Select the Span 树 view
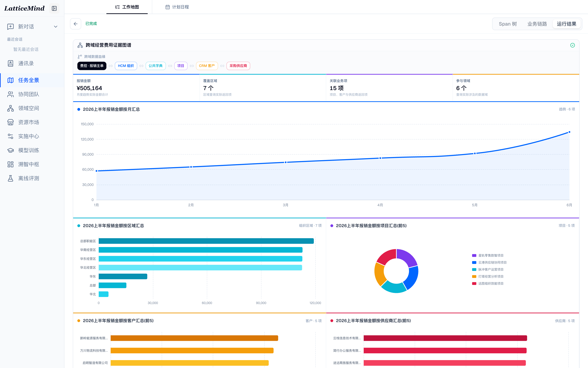Viewport: 588px width, 368px height. point(507,24)
